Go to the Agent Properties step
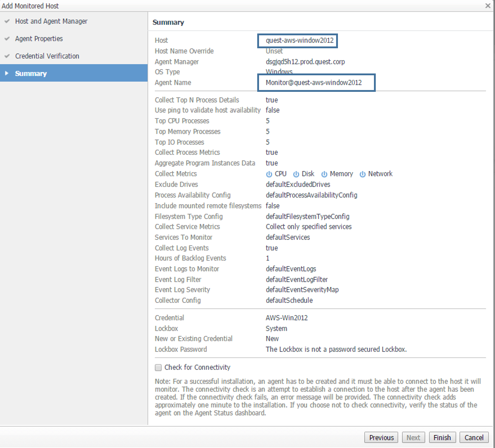Viewport: 495px width, 448px height. click(x=39, y=39)
